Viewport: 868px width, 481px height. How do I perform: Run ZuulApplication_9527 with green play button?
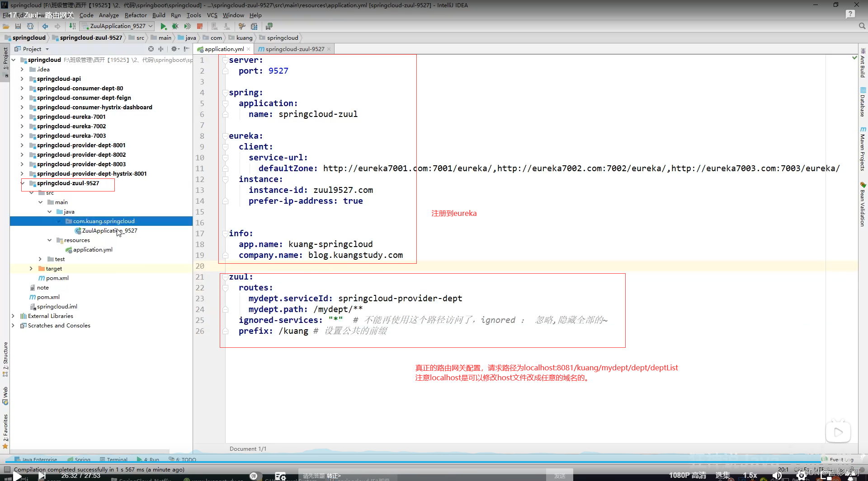tap(164, 26)
